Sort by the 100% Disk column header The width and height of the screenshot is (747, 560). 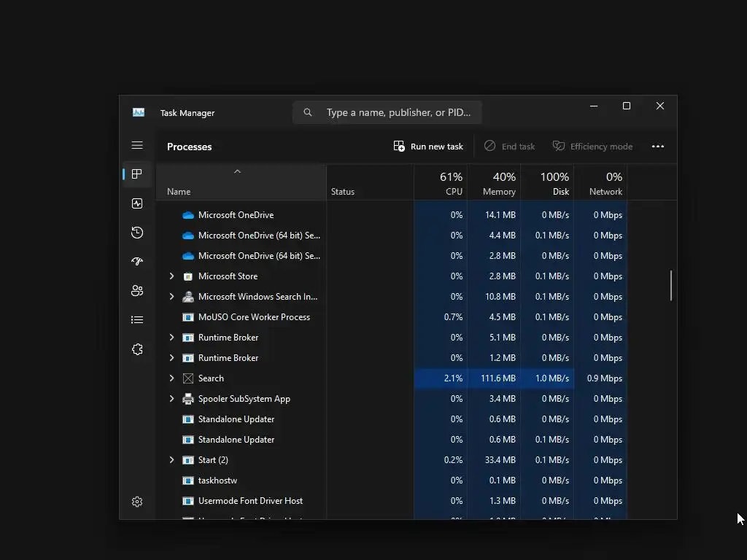(547, 183)
